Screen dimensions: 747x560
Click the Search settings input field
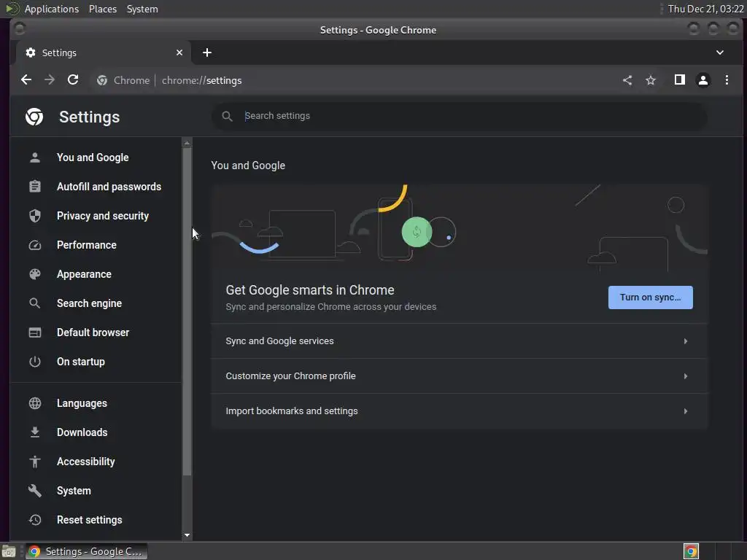click(460, 116)
